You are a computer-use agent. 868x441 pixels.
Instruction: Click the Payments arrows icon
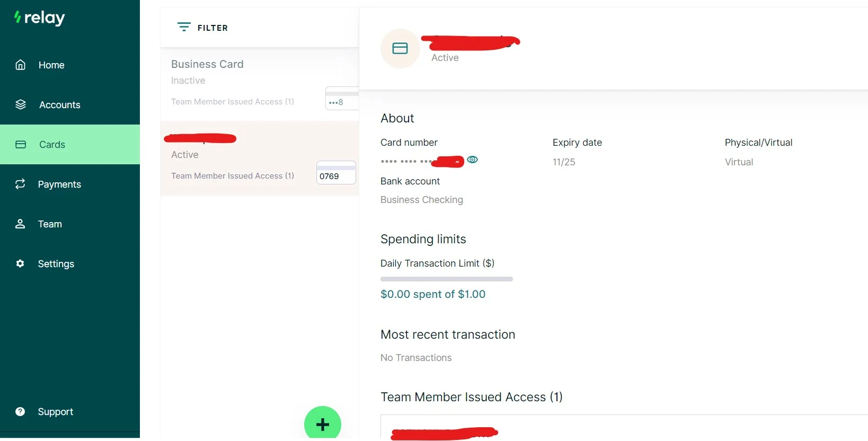(20, 184)
